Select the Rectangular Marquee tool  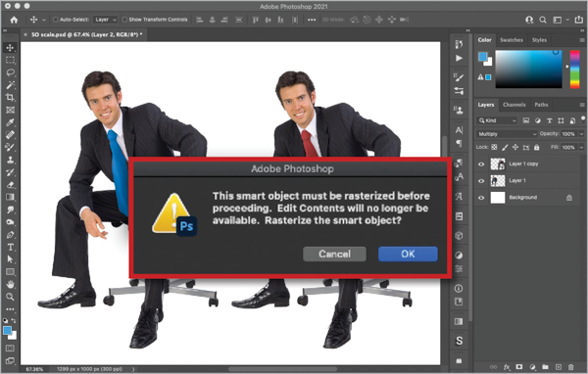click(10, 60)
